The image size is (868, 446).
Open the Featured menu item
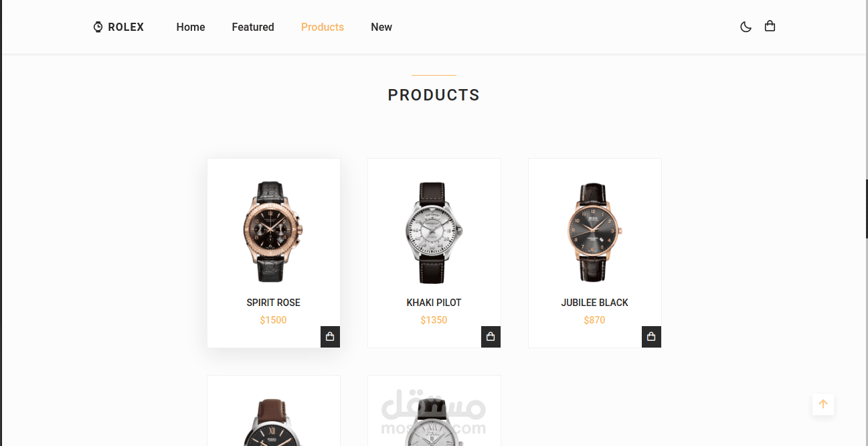click(x=253, y=27)
